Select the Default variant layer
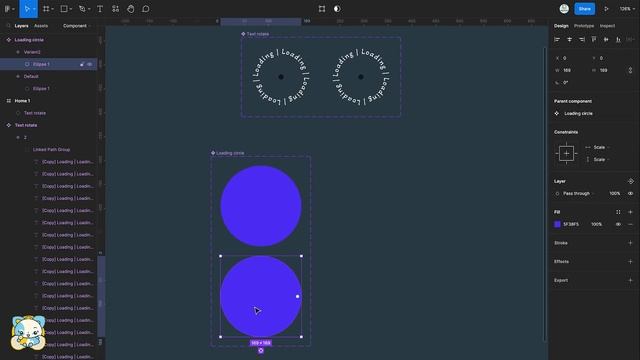This screenshot has width=640, height=360. [x=31, y=76]
